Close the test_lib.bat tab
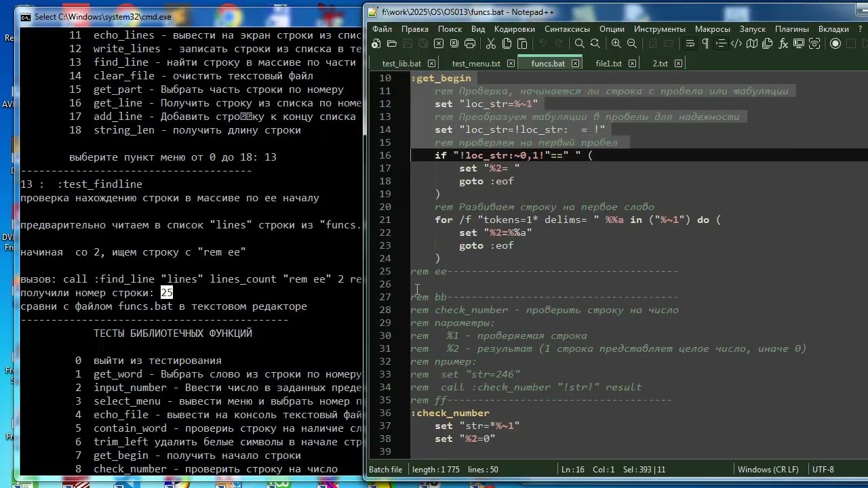Viewport: 868px width, 488px height. click(x=431, y=63)
